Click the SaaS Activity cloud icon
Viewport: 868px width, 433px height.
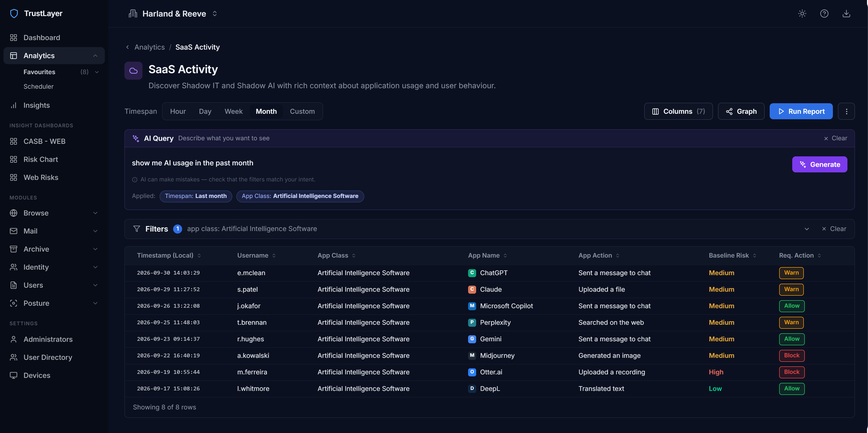tap(133, 71)
